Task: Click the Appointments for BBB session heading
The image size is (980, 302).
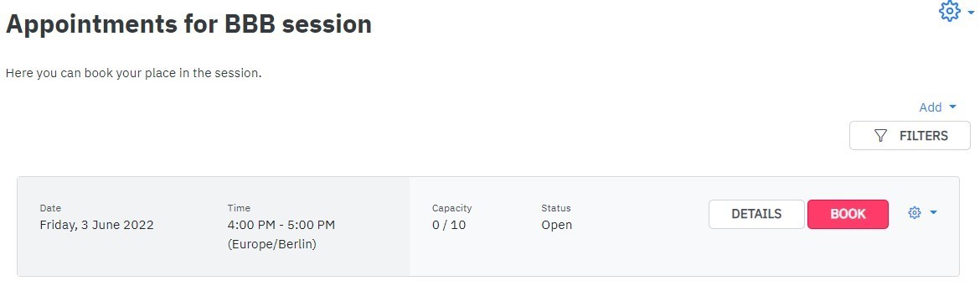Action: click(188, 24)
